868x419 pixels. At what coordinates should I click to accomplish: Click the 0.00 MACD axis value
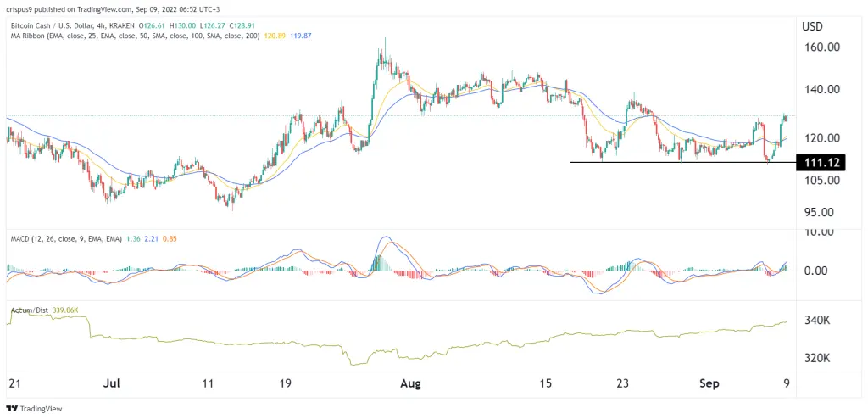816,271
